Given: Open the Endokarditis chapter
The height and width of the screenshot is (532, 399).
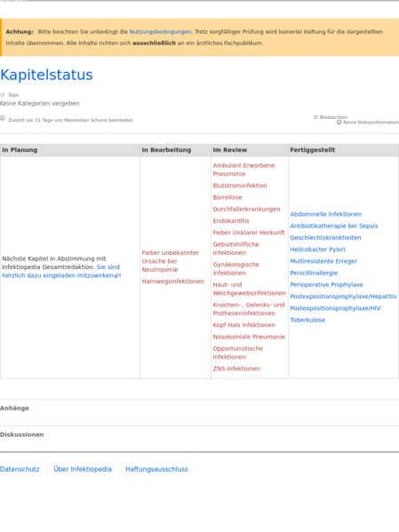Looking at the screenshot, I should point(231,221).
